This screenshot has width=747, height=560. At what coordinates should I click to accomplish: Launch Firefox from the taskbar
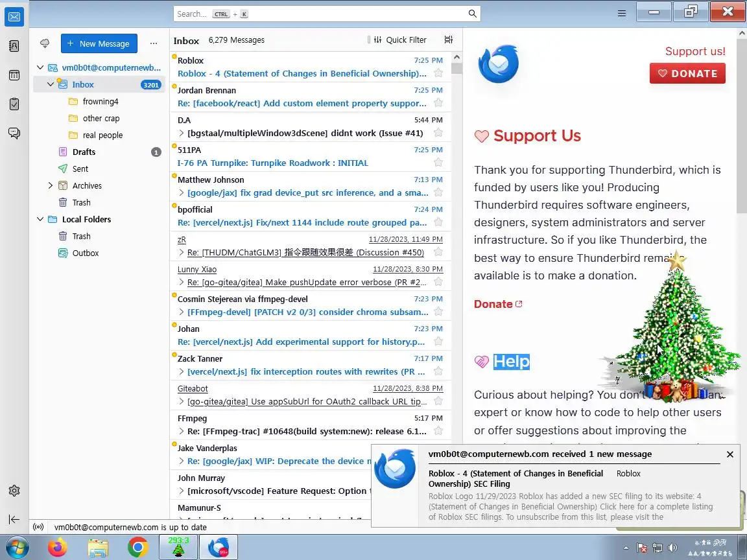pos(58,547)
